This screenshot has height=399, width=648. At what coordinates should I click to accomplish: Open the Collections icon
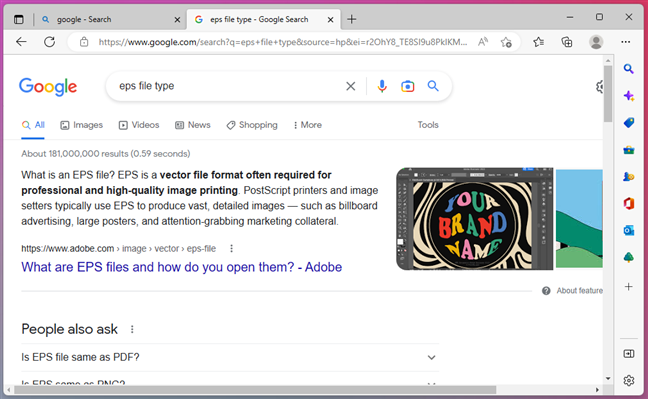(567, 42)
